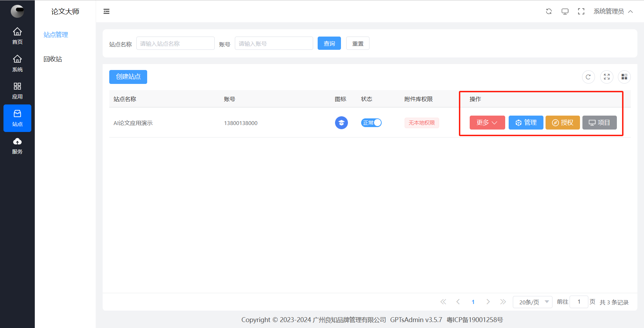The image size is (644, 328).
Task: Collapse the menu with hamburger icon
Action: coord(106,11)
